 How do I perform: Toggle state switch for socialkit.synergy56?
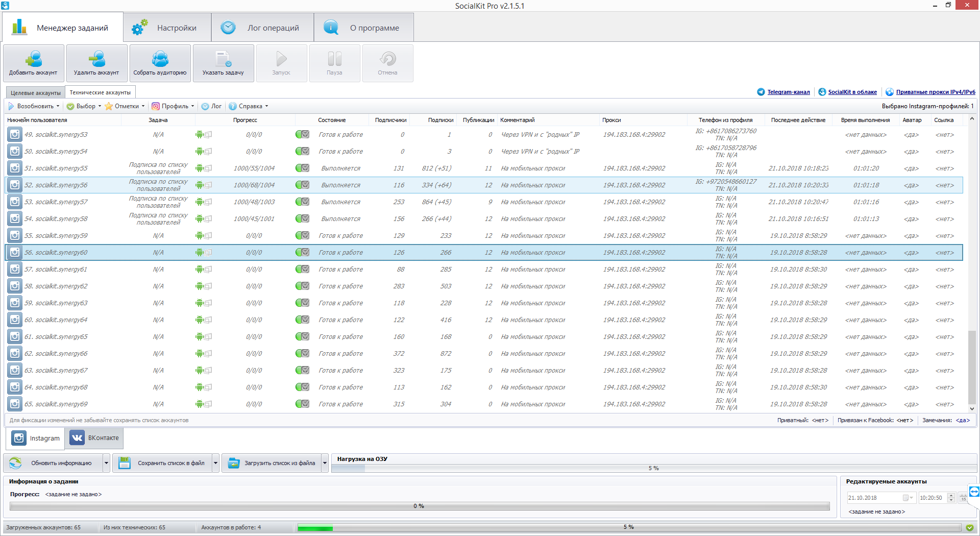coord(302,185)
